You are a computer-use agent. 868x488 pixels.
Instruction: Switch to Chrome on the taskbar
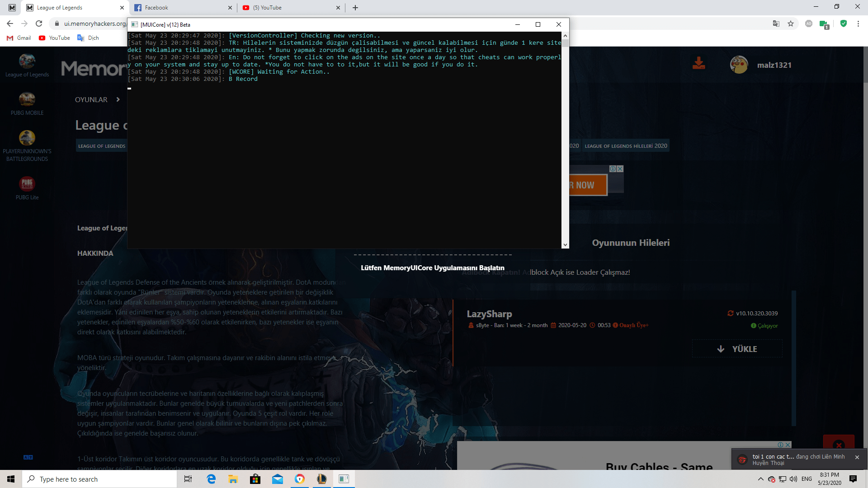[300, 479]
